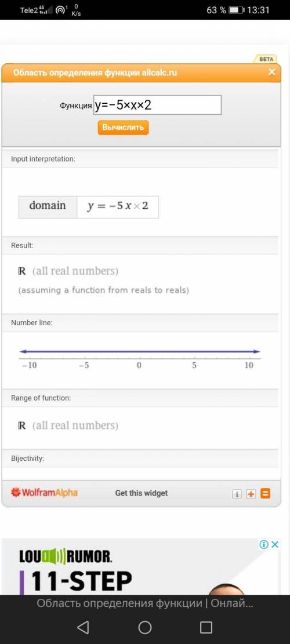Screen dimensions: 290x644
Task: Close the Loud Rumor advertisement
Action: (x=275, y=544)
